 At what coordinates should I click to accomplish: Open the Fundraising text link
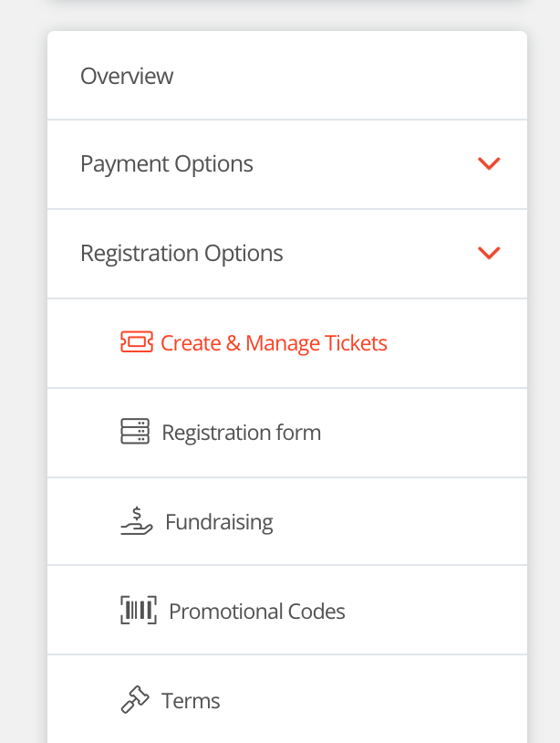(219, 522)
